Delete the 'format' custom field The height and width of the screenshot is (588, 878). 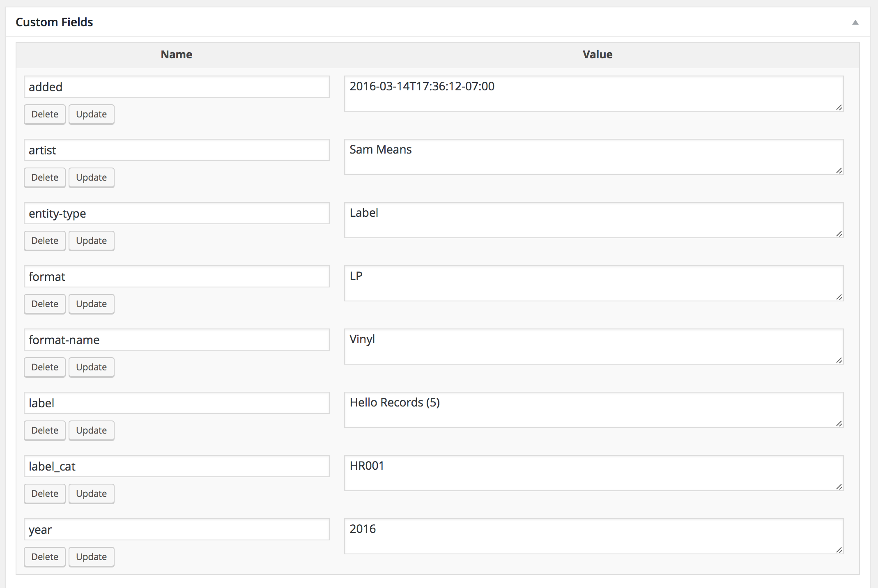(45, 304)
